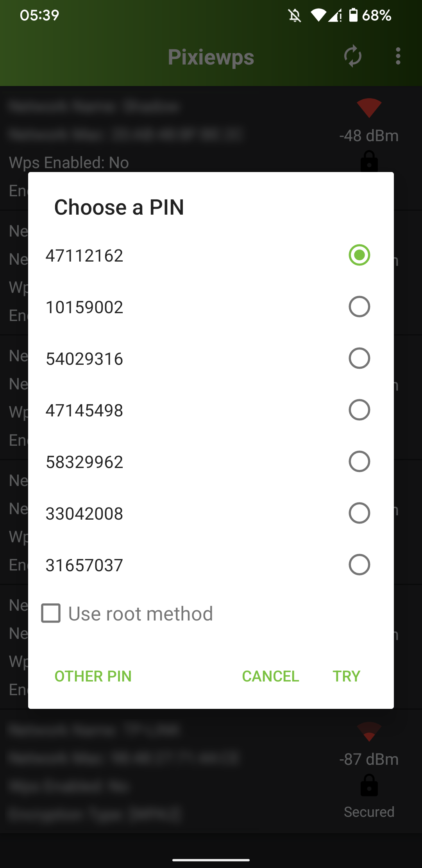Pick the radio button for 47145498
Screen dimensions: 422x868
[x=359, y=410]
